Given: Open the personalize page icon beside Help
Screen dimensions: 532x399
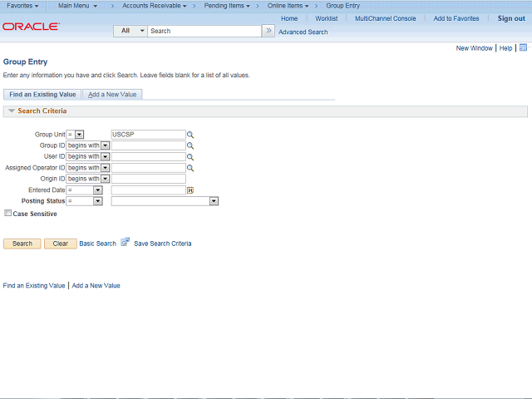Looking at the screenshot, I should 523,47.
